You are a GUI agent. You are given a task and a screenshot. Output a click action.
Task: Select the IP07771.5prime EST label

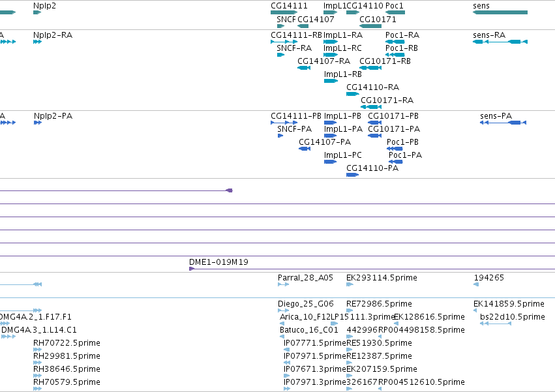coord(314,343)
